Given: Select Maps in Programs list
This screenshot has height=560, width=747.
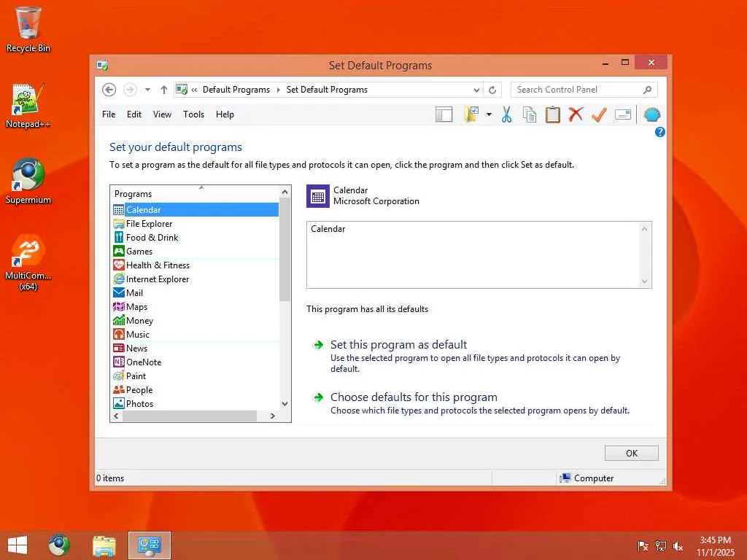Looking at the screenshot, I should click(196, 306).
